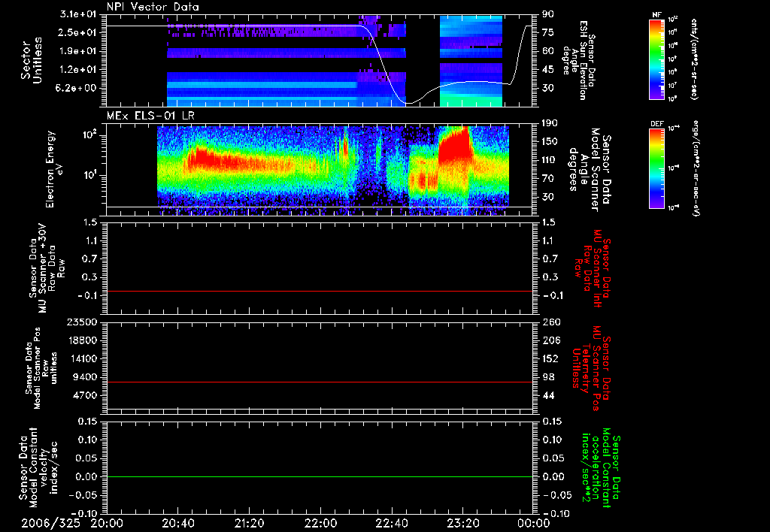Click the 3.1e+01 Sector tick label
Screen dimensions: 770x532
(78, 14)
